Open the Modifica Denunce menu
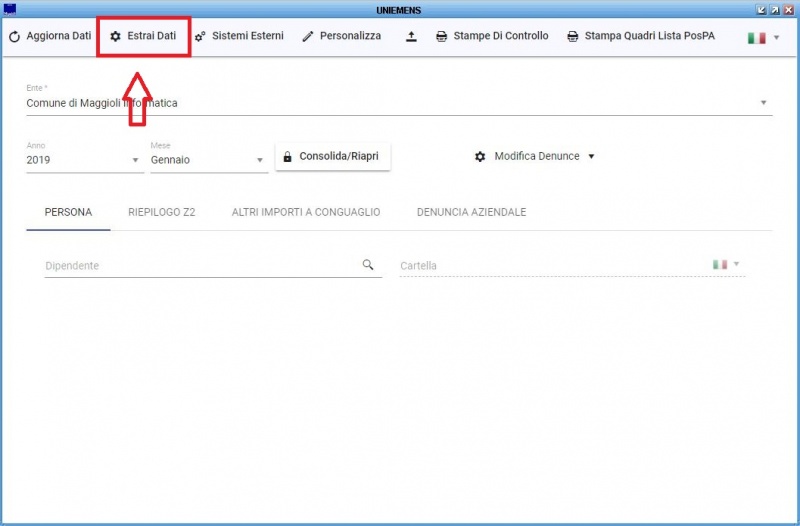This screenshot has width=800, height=526. point(535,157)
